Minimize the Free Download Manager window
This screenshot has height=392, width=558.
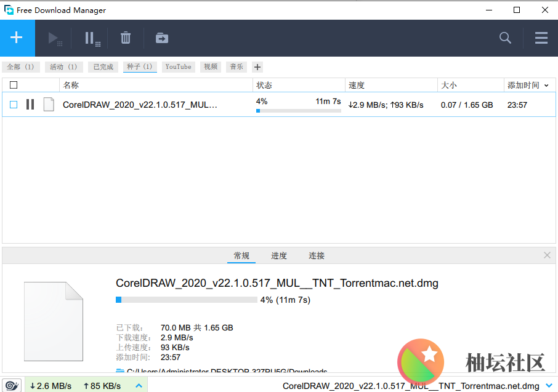489,10
